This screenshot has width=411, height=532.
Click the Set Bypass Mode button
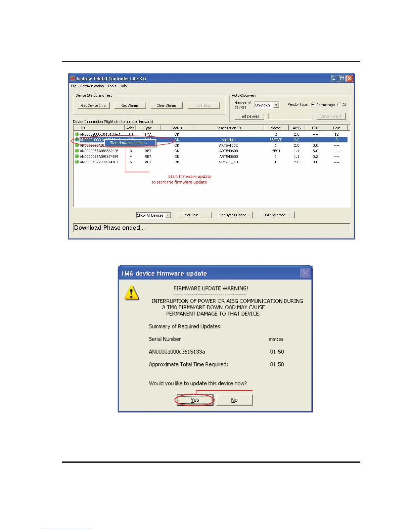tap(235, 215)
